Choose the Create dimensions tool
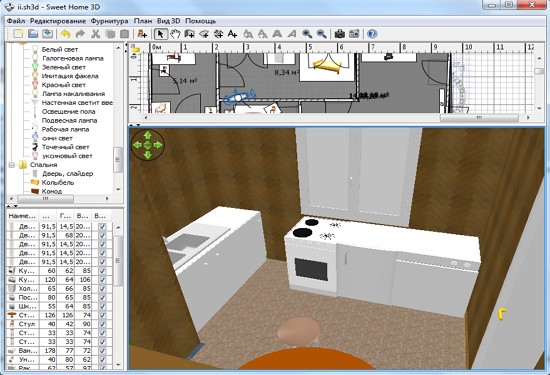Screen dimensions: 550x375 [x=218, y=34]
